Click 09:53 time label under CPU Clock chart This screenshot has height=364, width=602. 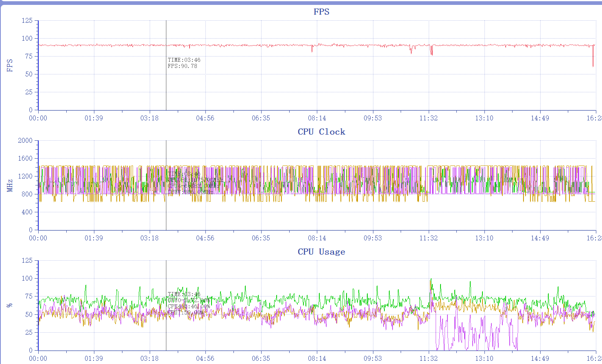tap(373, 238)
